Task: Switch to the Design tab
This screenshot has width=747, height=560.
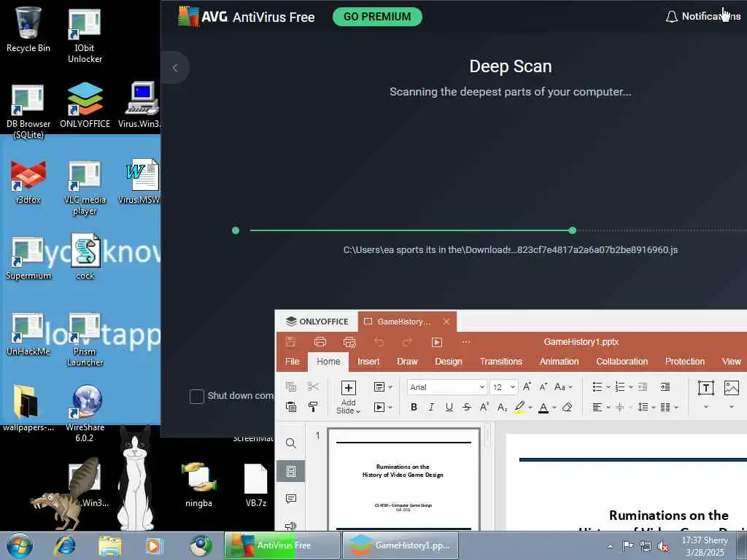Action: coord(449,362)
